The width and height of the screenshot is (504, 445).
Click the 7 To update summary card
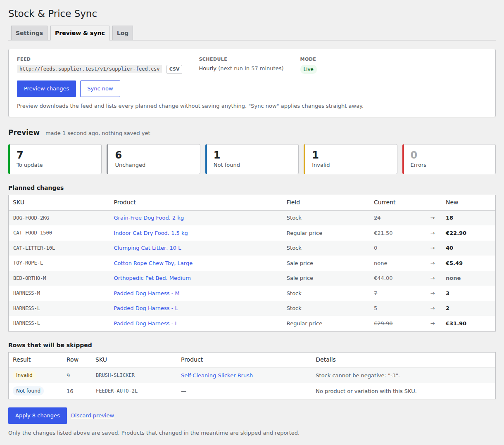point(55,159)
